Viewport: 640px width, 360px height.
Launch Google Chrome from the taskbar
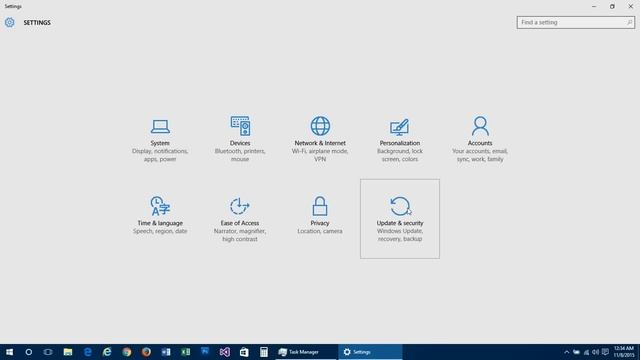pos(127,352)
